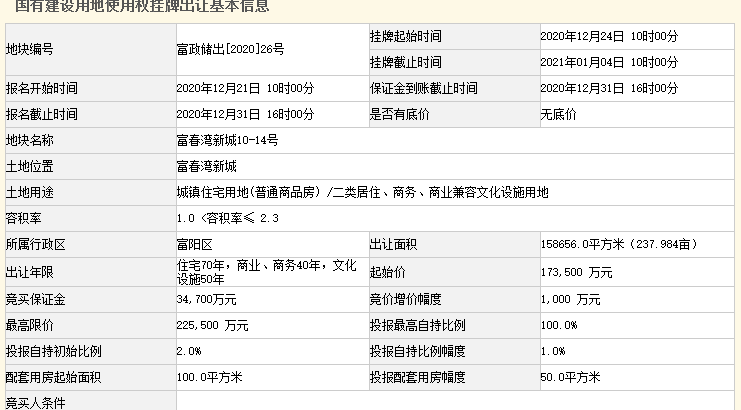Select the bid deposit 34,700万元 value
This screenshot has width=741, height=410.
pos(206,299)
